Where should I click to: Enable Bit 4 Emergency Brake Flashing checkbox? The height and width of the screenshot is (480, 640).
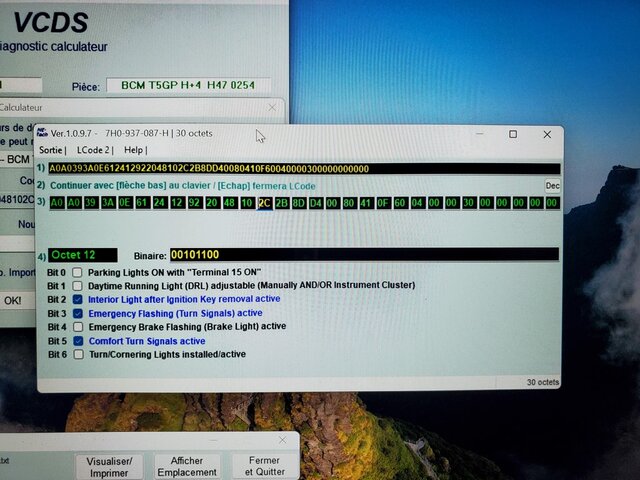(x=78, y=327)
